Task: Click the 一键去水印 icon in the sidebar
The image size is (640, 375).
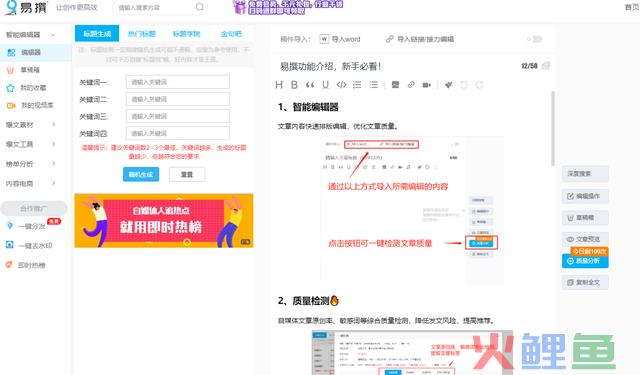Action: [10, 245]
